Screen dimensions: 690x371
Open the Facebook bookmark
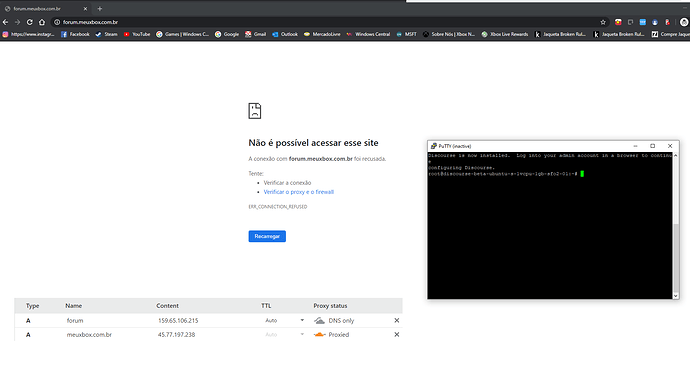coord(75,34)
